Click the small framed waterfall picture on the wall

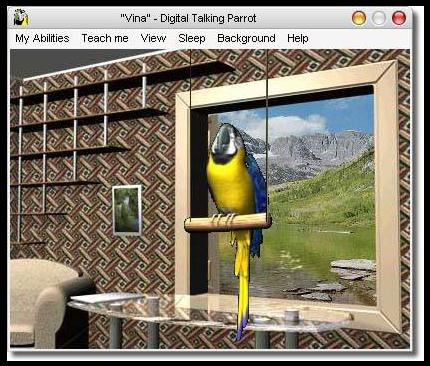click(x=127, y=210)
